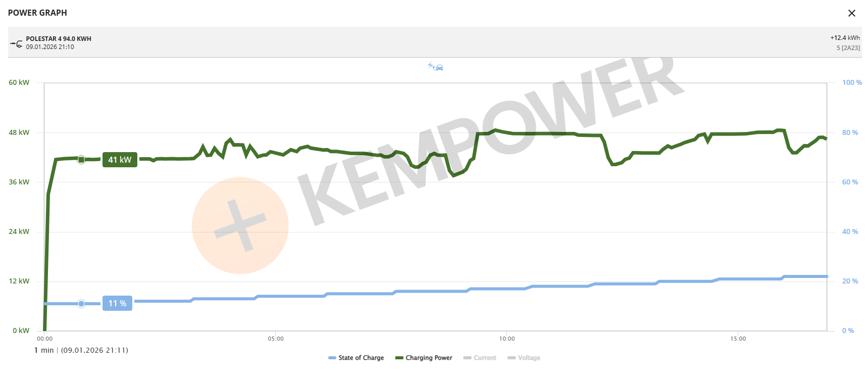Image resolution: width=868 pixels, height=377 pixels.
Task: Click the 100 % right axis label
Action: pyautogui.click(x=852, y=82)
